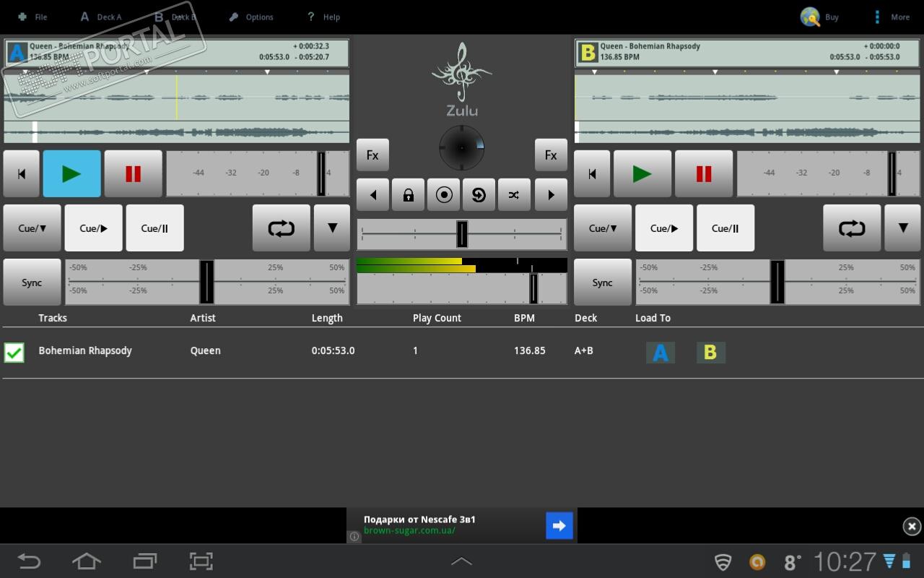Pause Deck B using red pause button
This screenshot has height=578, width=924.
(x=704, y=174)
